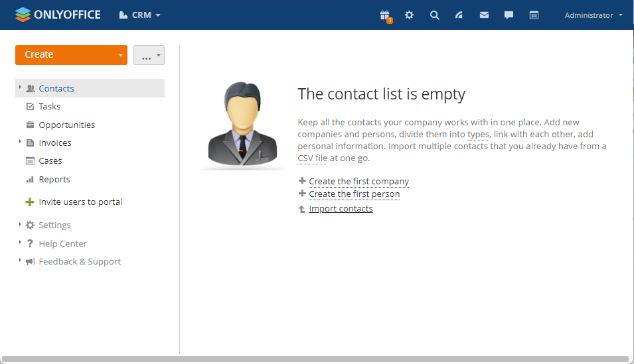Expand the Administrator user menu
Viewport: 634px width, 364px height.
594,15
